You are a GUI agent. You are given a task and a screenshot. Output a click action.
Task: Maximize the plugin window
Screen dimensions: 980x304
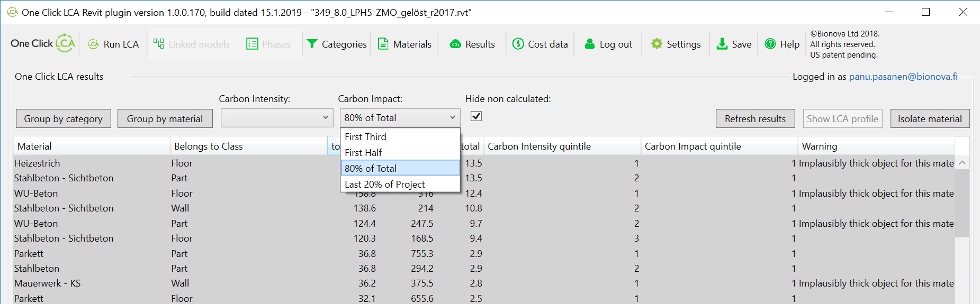pos(926,12)
